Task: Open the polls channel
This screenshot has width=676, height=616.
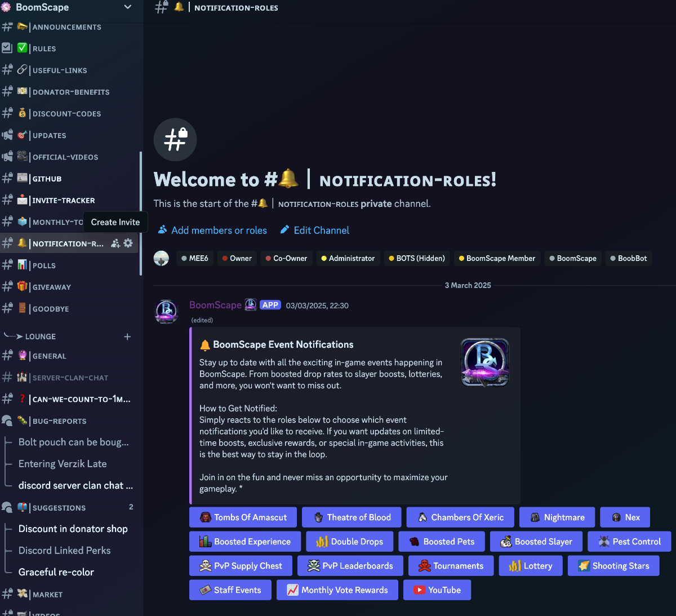Action: click(69, 265)
